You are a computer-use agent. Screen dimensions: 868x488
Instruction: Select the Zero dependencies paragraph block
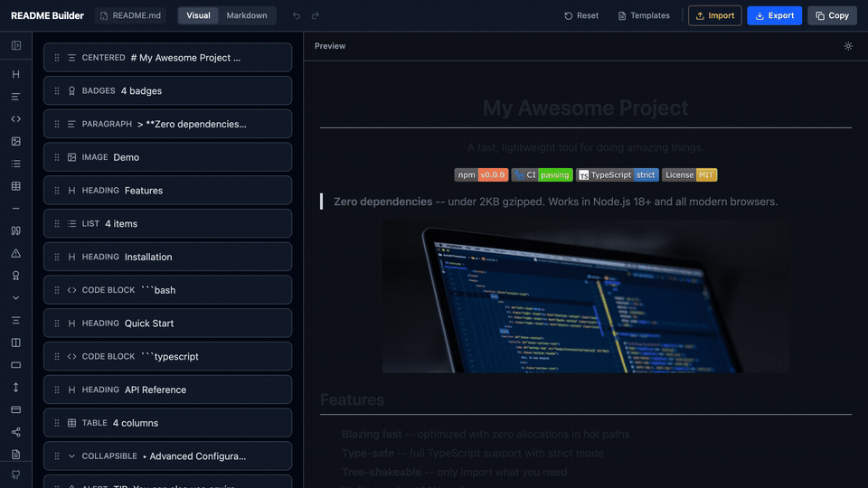pos(168,124)
